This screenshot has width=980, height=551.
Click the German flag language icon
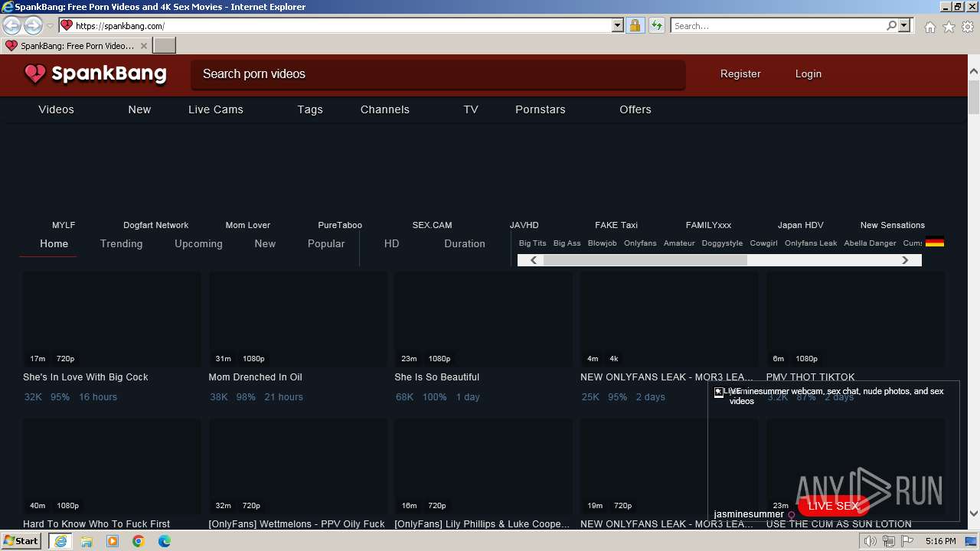[x=934, y=243]
